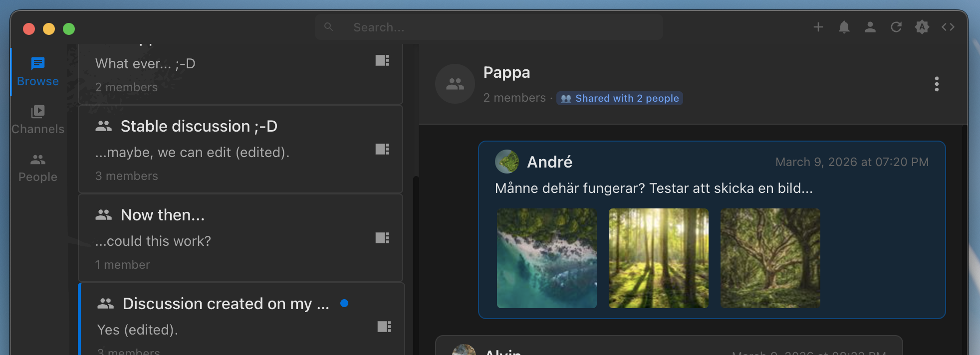Click the Månne dehär fungerar? message text
The image size is (980, 355).
[x=654, y=188]
